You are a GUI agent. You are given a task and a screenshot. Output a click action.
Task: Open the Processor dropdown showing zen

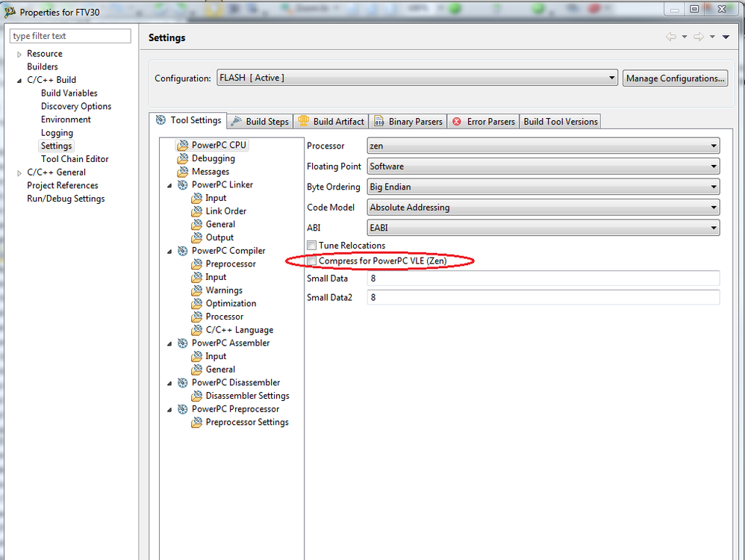[x=543, y=146]
